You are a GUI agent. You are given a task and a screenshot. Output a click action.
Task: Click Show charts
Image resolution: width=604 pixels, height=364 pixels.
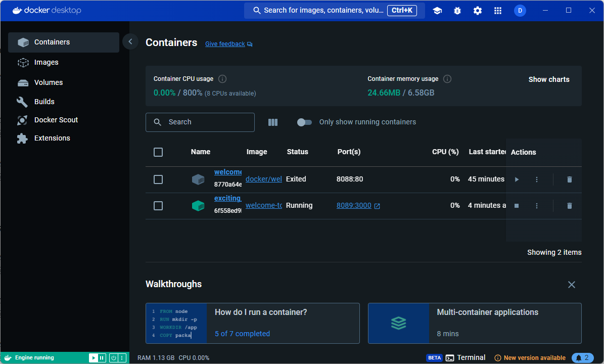coord(548,79)
